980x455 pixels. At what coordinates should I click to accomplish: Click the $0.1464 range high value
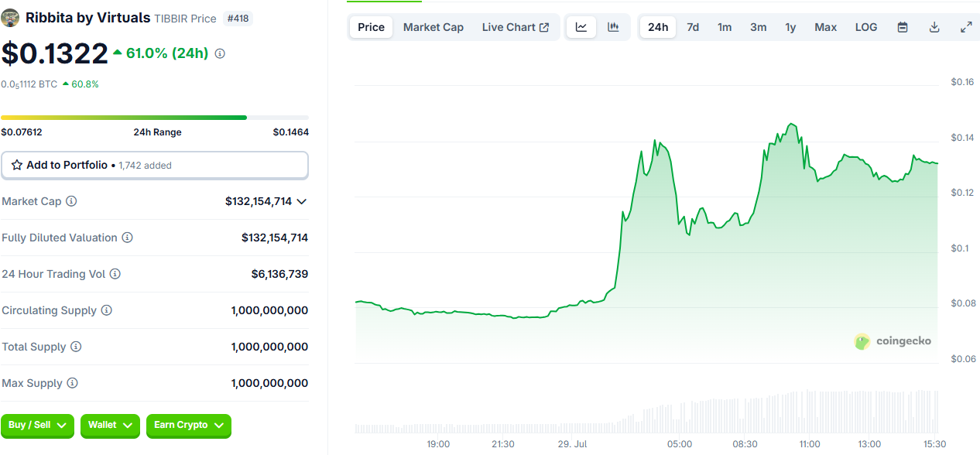(291, 132)
